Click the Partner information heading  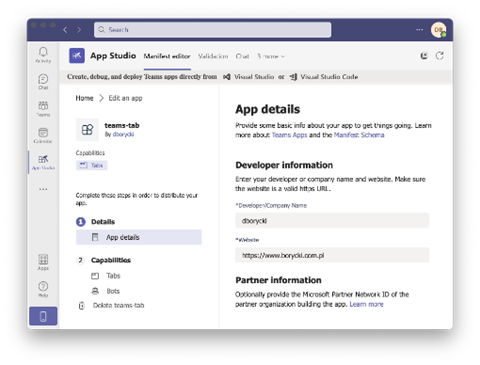coord(278,280)
